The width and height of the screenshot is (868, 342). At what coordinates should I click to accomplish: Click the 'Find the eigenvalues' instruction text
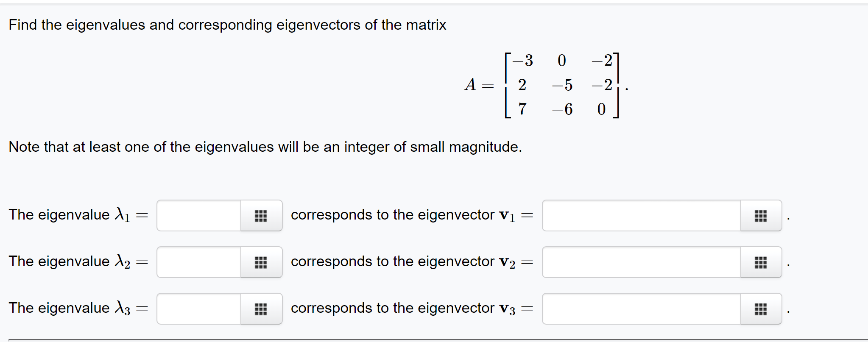[x=227, y=25]
